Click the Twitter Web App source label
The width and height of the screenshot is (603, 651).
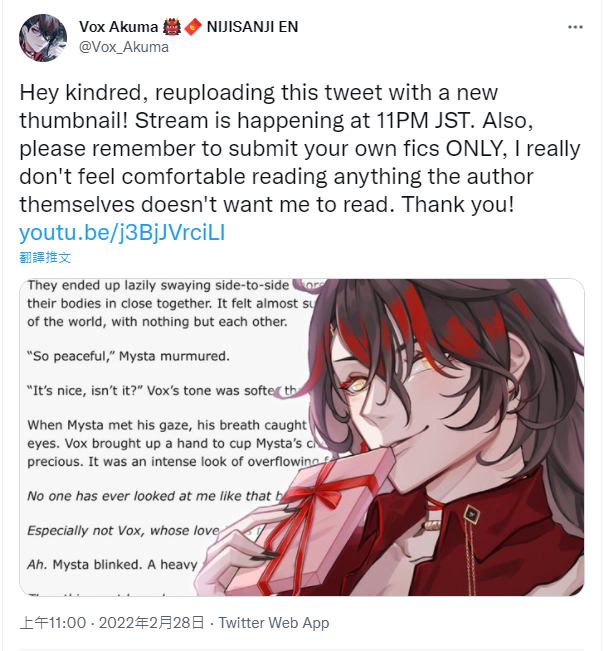pyautogui.click(x=274, y=623)
